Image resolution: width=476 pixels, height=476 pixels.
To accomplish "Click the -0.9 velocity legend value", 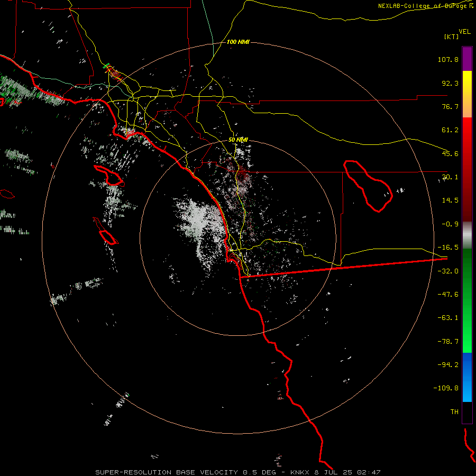I will pyautogui.click(x=450, y=224).
